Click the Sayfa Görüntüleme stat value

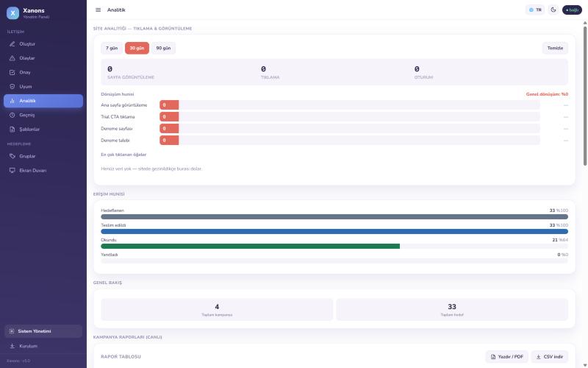pos(110,69)
